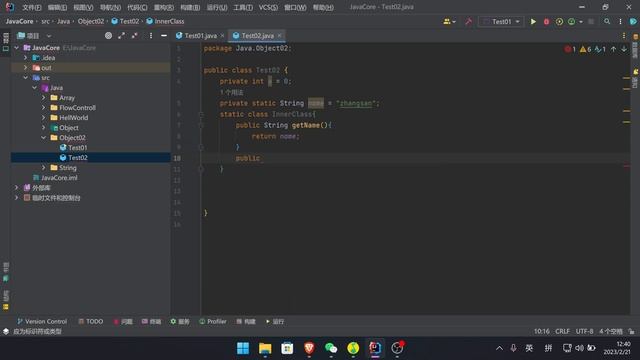Expand all in the project panel

[x=122, y=36]
